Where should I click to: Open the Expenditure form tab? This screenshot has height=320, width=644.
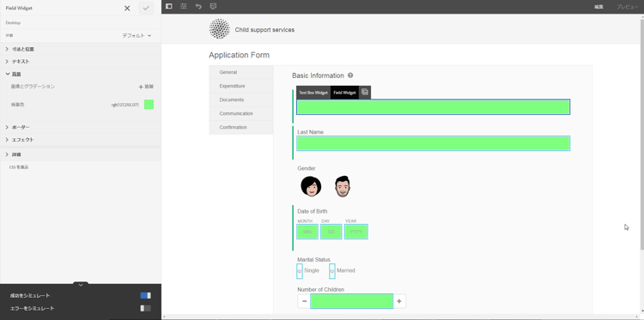[241, 86]
